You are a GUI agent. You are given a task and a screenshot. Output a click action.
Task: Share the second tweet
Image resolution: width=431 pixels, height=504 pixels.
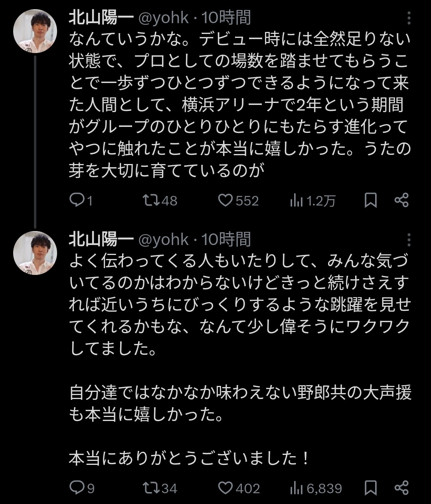401,487
